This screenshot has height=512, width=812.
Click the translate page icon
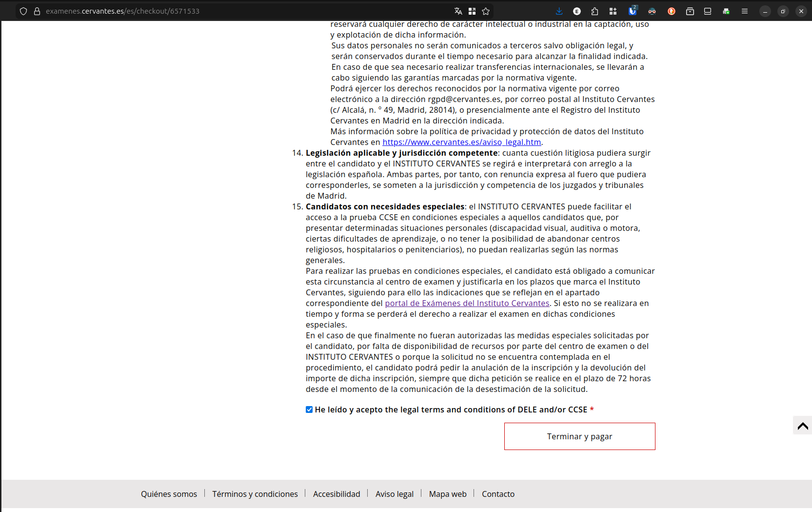[x=458, y=11]
